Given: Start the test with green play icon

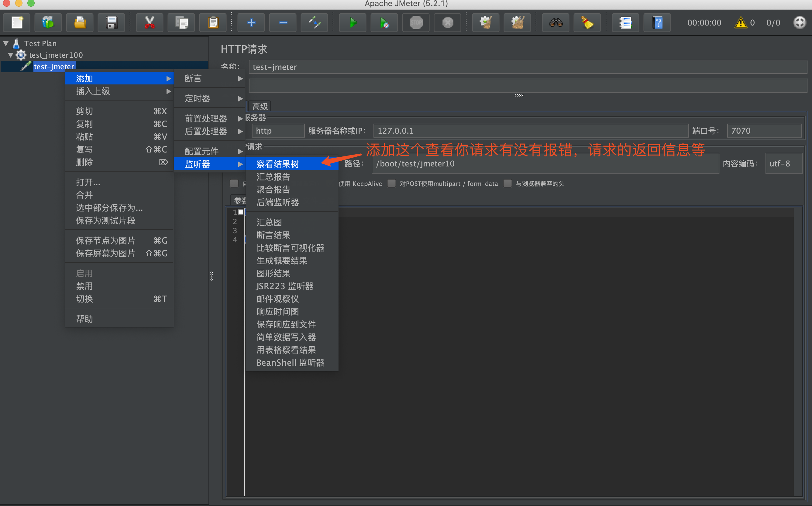Looking at the screenshot, I should tap(353, 23).
